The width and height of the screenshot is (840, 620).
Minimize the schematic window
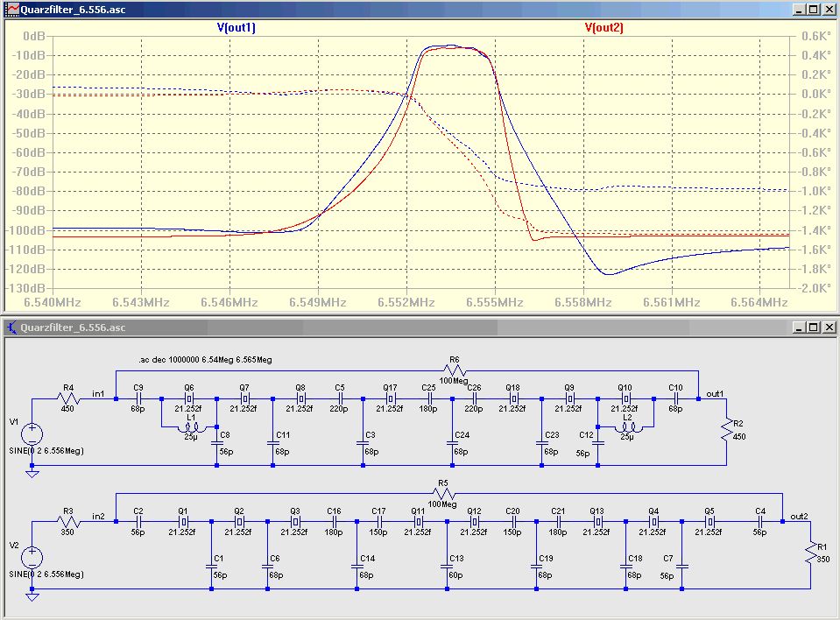[x=798, y=328]
